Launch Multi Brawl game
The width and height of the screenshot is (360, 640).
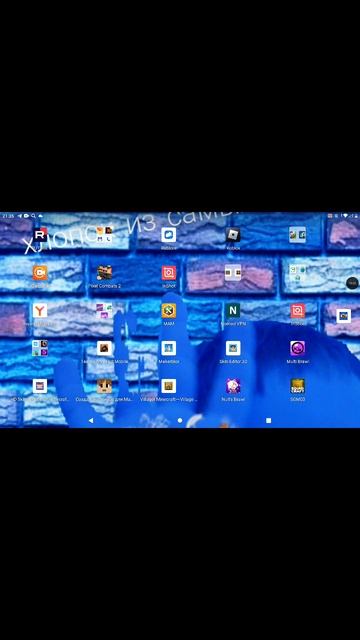tap(298, 348)
